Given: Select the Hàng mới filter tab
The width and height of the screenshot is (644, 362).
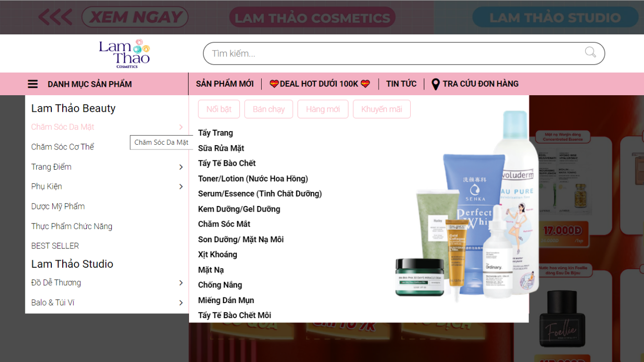Looking at the screenshot, I should coord(323,109).
